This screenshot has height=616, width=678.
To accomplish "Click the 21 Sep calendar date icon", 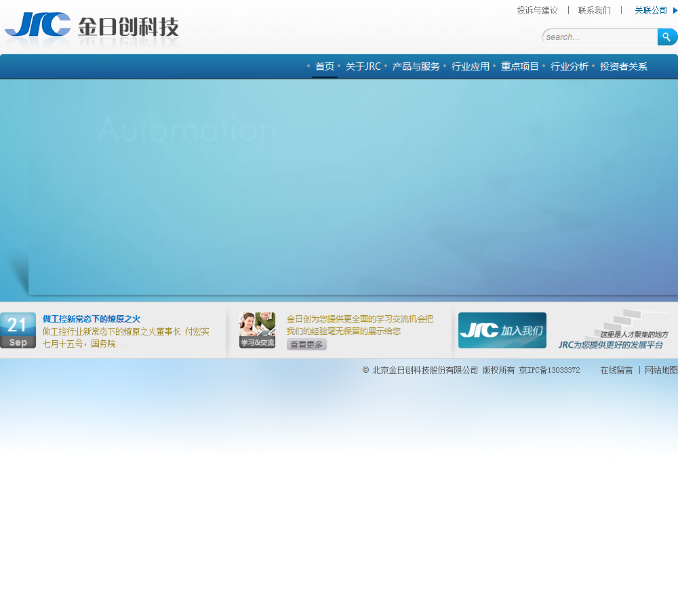I will (x=18, y=330).
